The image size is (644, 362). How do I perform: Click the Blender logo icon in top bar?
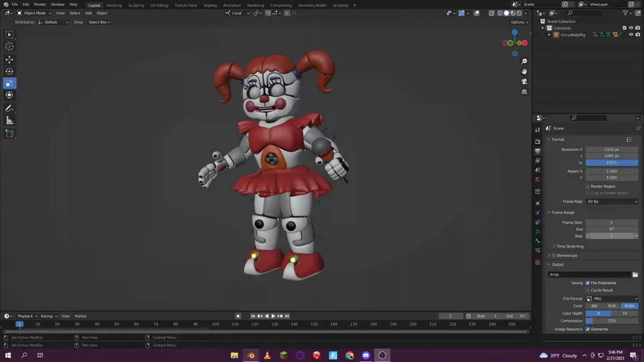click(6, 4)
